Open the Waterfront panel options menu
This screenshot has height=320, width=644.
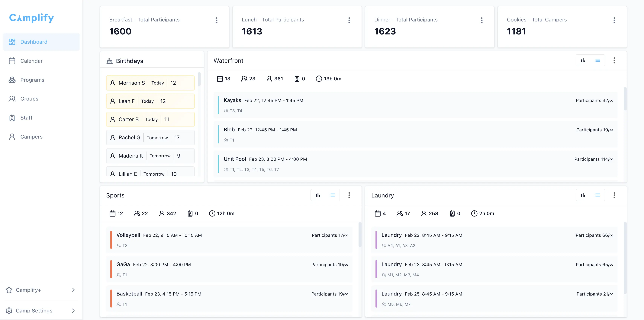click(614, 60)
